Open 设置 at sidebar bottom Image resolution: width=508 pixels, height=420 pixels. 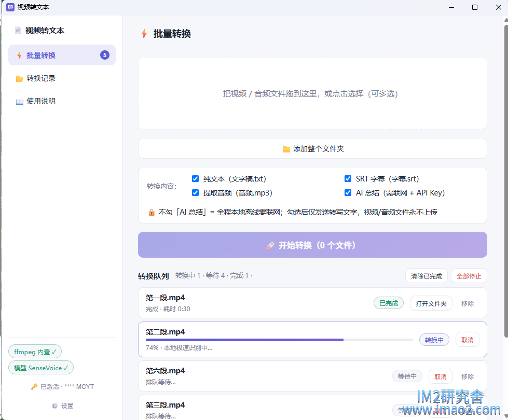click(x=62, y=406)
